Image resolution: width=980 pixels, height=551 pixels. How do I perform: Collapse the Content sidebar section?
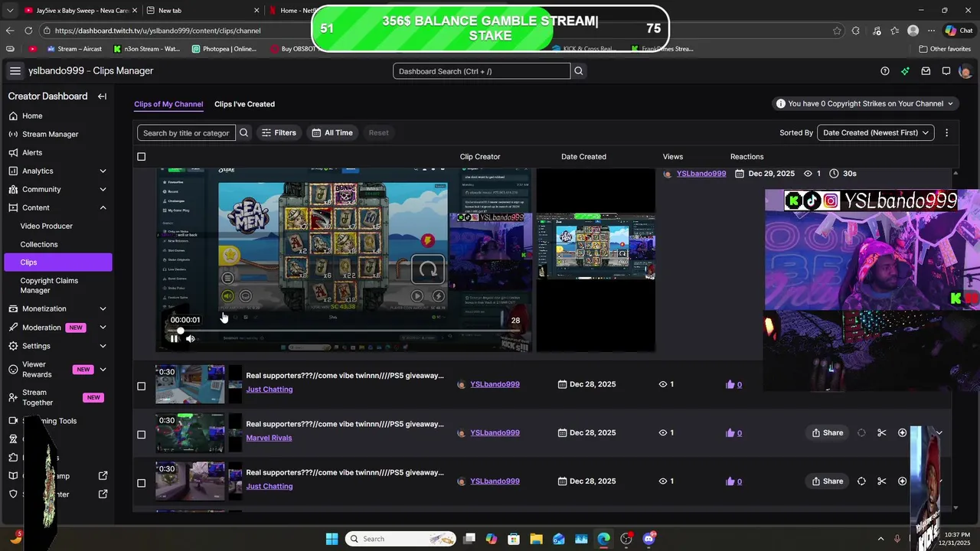point(103,208)
